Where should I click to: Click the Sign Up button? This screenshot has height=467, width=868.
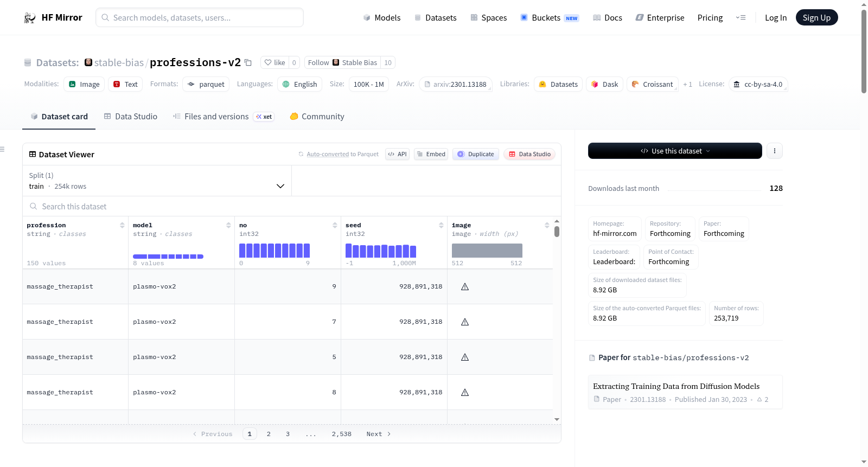pos(816,17)
